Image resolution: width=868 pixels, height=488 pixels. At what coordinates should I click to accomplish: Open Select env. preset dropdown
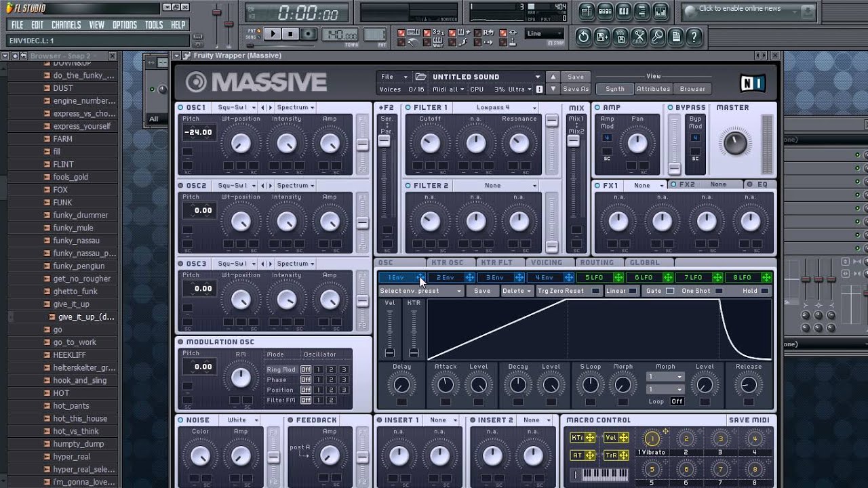(x=420, y=291)
